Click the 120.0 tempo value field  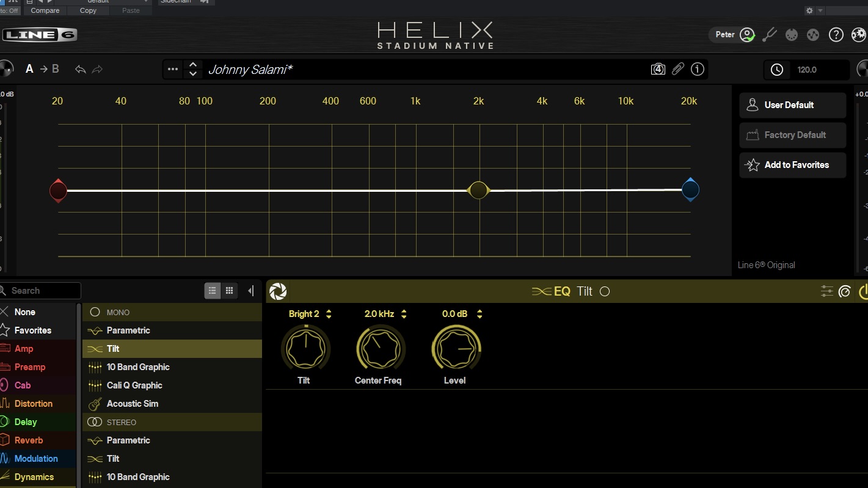(807, 70)
